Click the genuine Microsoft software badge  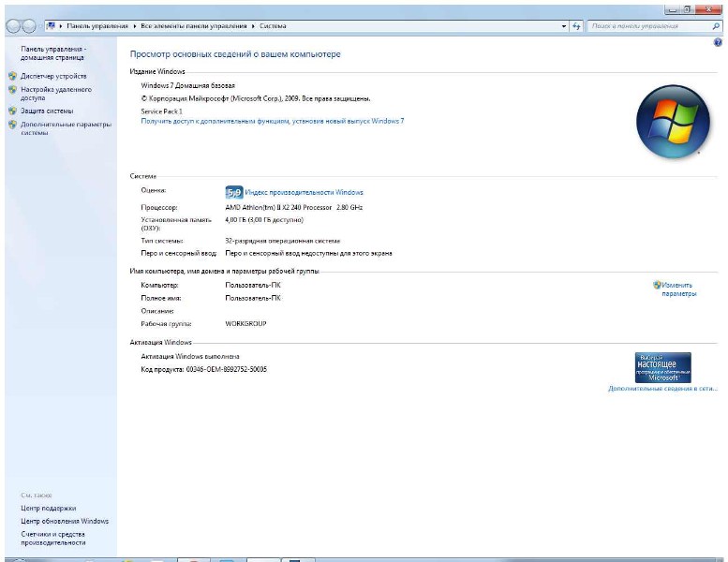click(x=662, y=367)
